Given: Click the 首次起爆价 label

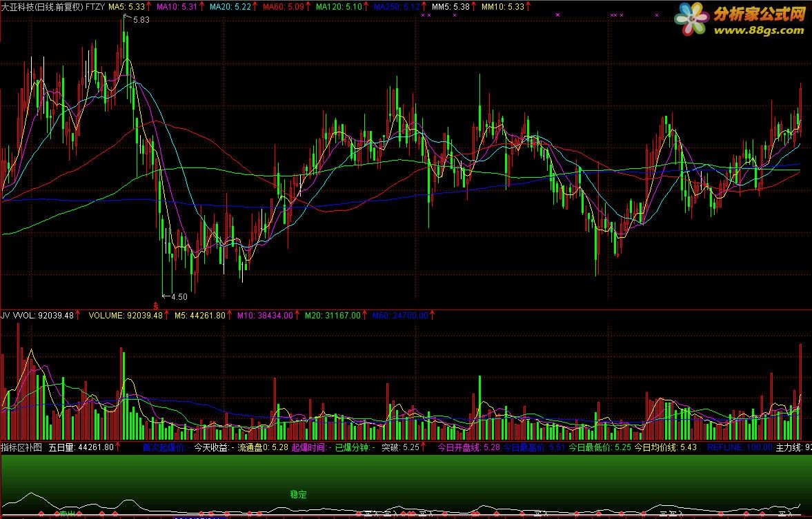Looking at the screenshot, I should pyautogui.click(x=165, y=447).
